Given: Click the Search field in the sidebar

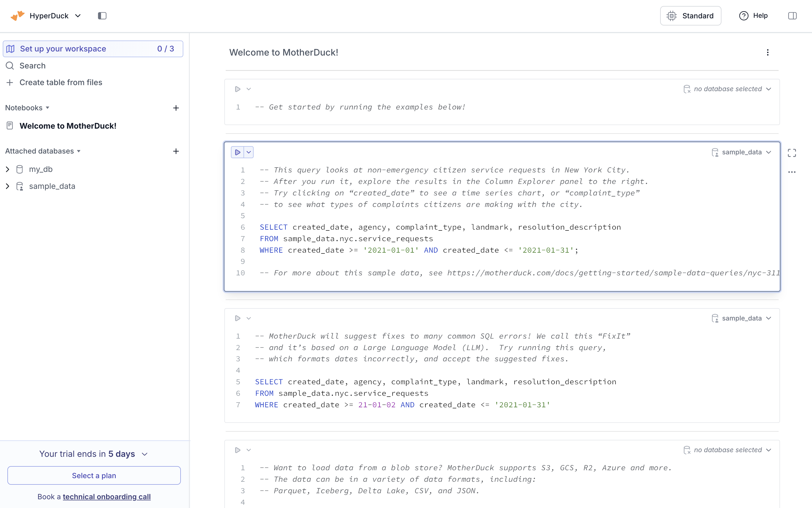Looking at the screenshot, I should coord(32,66).
